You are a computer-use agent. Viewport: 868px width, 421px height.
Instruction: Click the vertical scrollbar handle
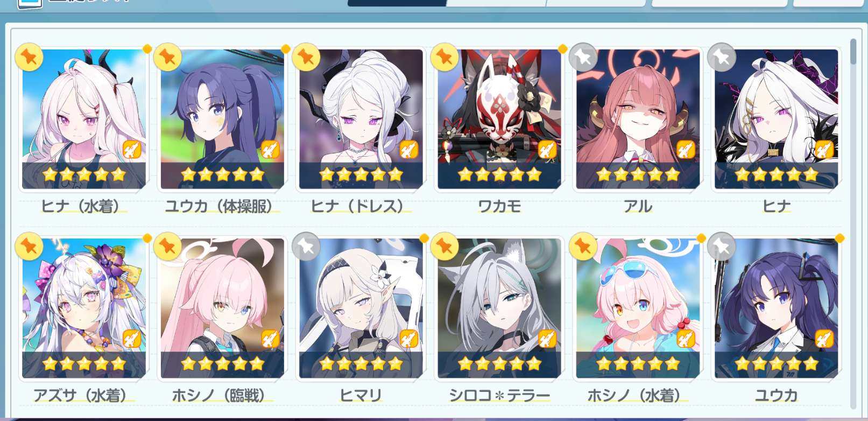click(853, 51)
